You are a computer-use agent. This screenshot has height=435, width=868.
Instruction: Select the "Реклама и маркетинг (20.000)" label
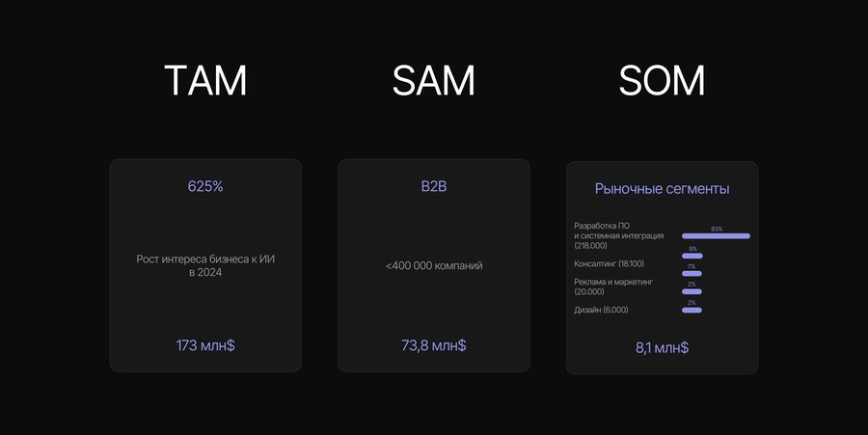point(613,286)
